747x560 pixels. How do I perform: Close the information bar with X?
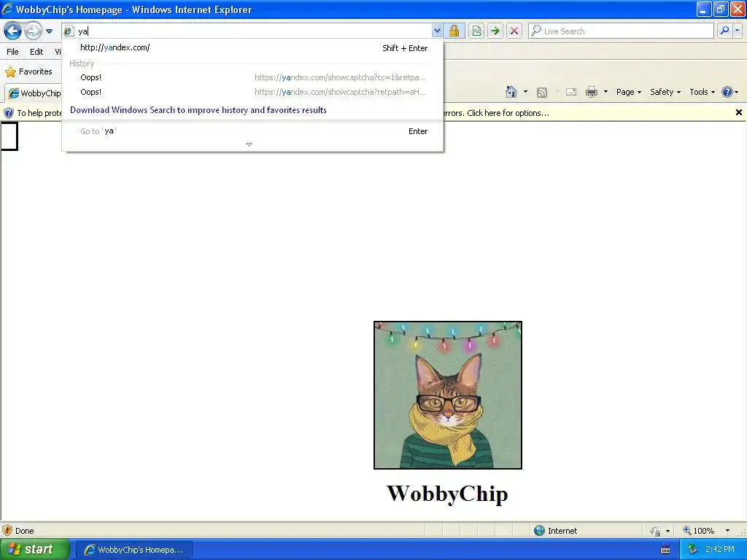738,112
